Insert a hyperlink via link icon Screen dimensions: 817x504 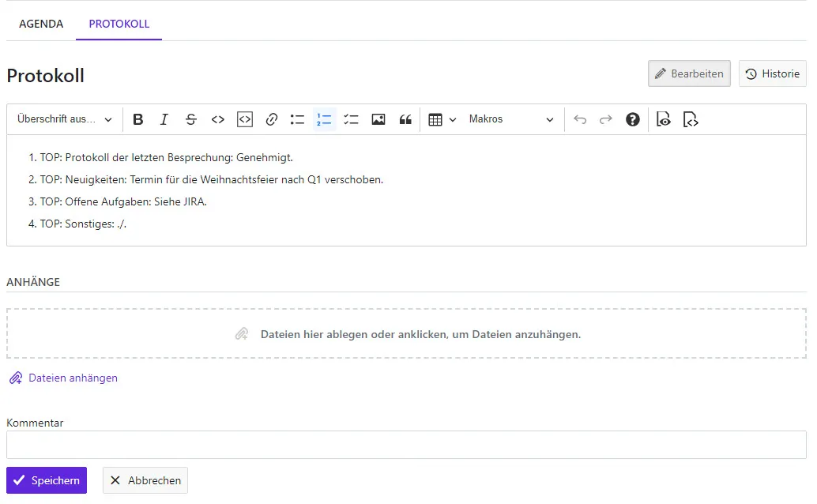click(272, 119)
